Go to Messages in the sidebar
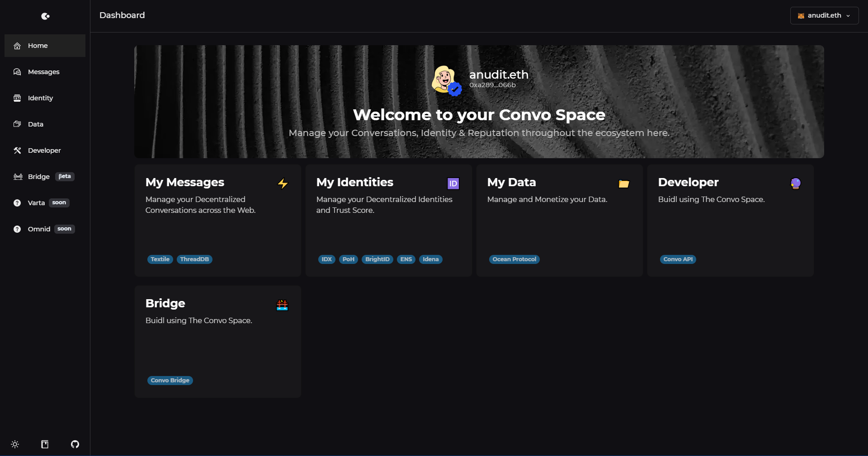The height and width of the screenshot is (456, 868). (x=45, y=72)
